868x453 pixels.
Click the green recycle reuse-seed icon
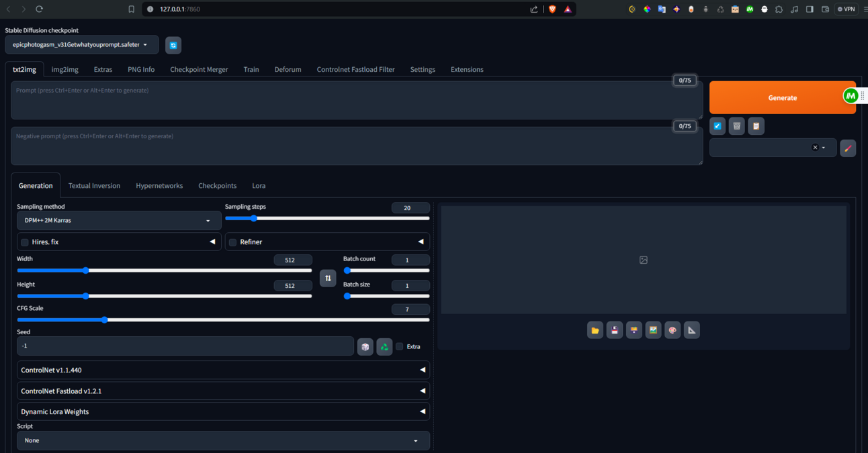(x=384, y=347)
